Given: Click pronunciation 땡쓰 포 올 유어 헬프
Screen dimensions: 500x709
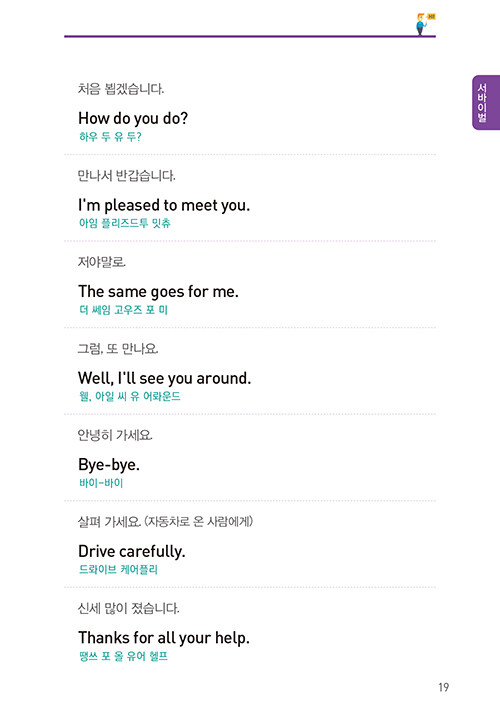Looking at the screenshot, I should pyautogui.click(x=123, y=656).
